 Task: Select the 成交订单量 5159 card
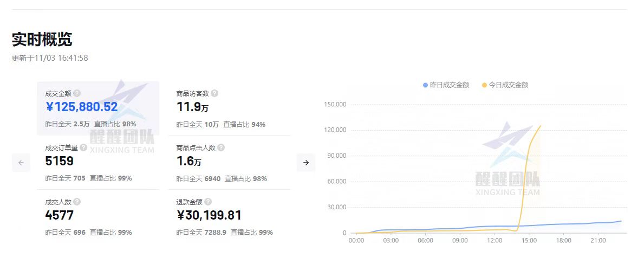(x=98, y=162)
